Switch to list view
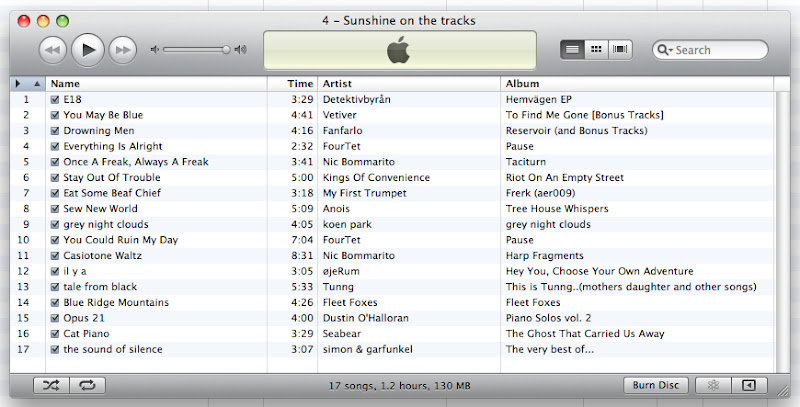This screenshot has width=800, height=407. click(x=572, y=49)
